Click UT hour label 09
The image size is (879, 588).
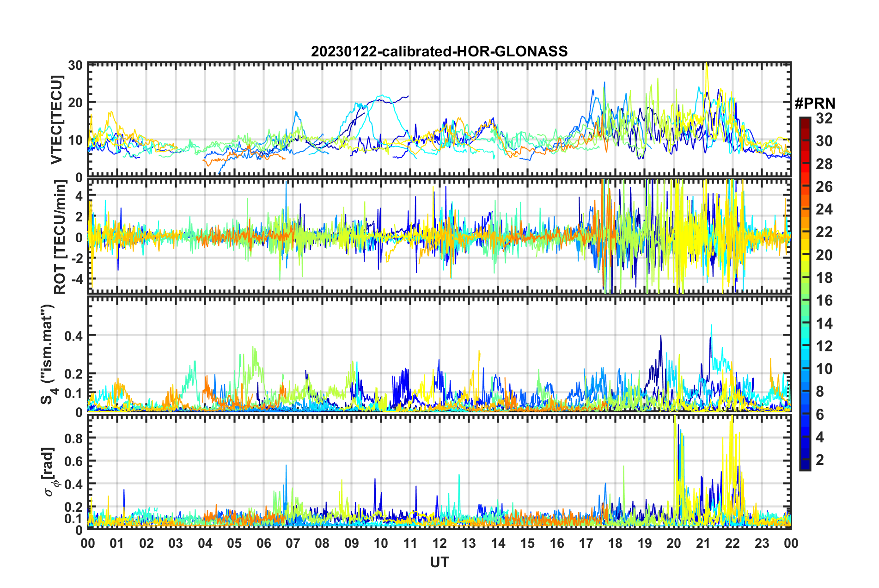pyautogui.click(x=352, y=543)
